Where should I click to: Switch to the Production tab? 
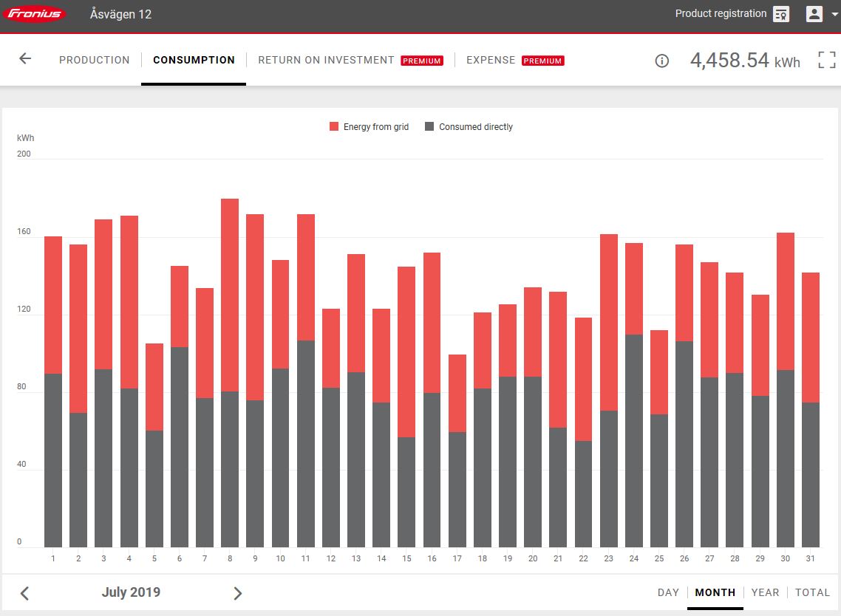pyautogui.click(x=94, y=60)
